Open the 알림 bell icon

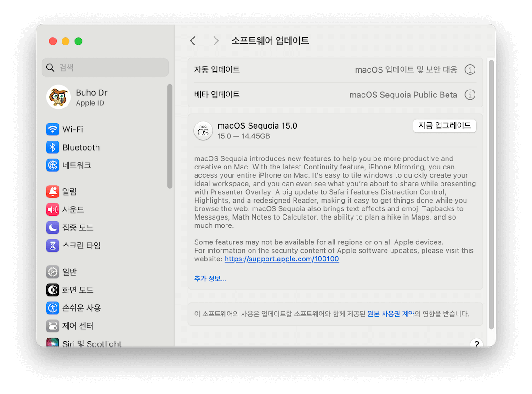pyautogui.click(x=52, y=191)
